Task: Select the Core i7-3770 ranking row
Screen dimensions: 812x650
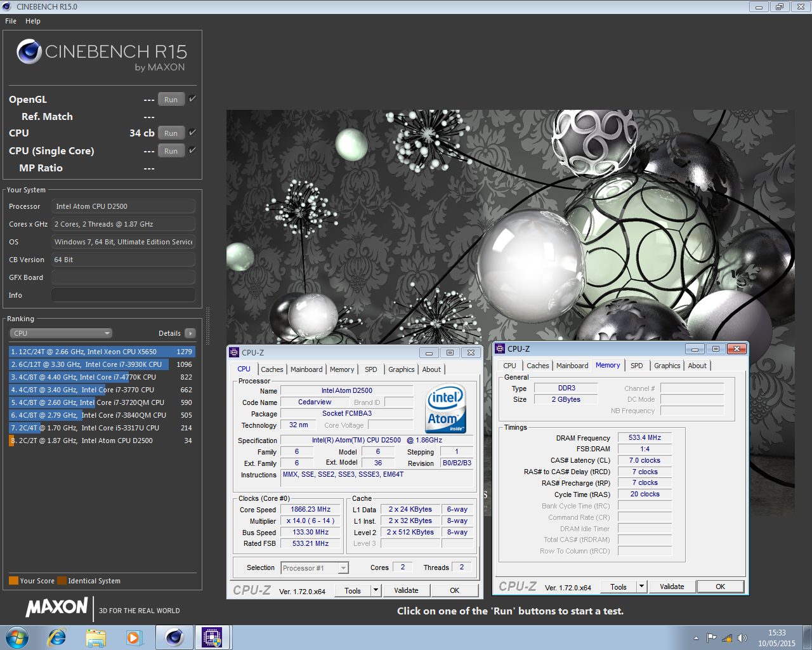Action: point(101,390)
